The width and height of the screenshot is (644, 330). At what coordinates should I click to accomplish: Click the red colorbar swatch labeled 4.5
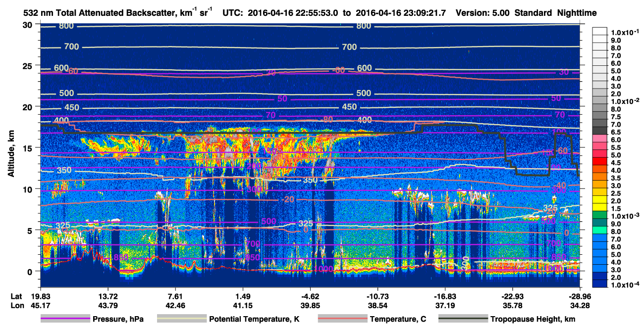pos(600,162)
